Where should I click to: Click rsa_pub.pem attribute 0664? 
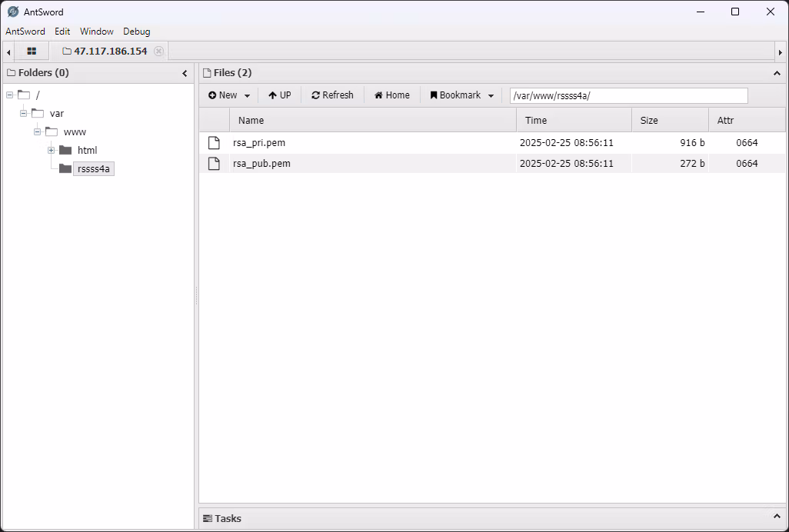click(x=747, y=164)
